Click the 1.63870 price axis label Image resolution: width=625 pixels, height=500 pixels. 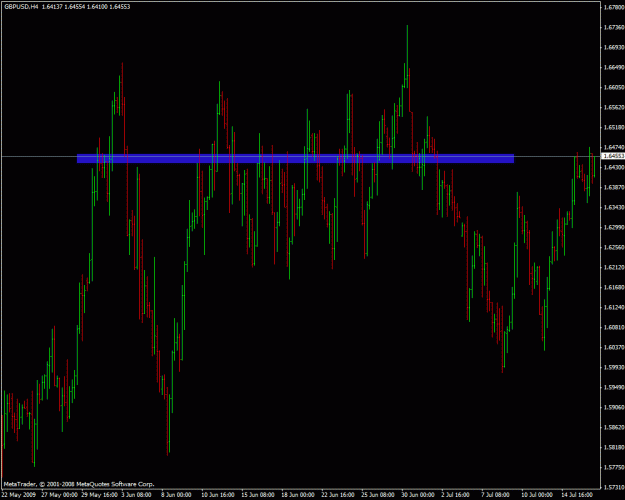pos(614,187)
